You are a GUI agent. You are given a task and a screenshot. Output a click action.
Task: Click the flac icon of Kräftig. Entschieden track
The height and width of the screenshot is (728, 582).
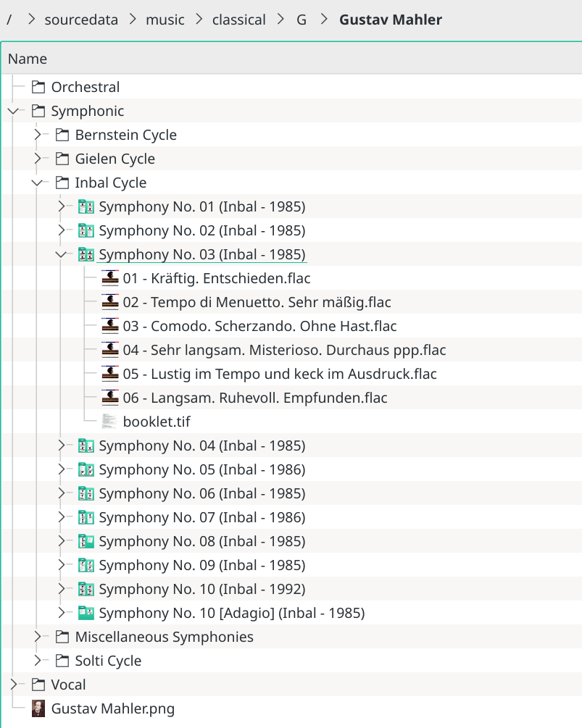point(109,277)
